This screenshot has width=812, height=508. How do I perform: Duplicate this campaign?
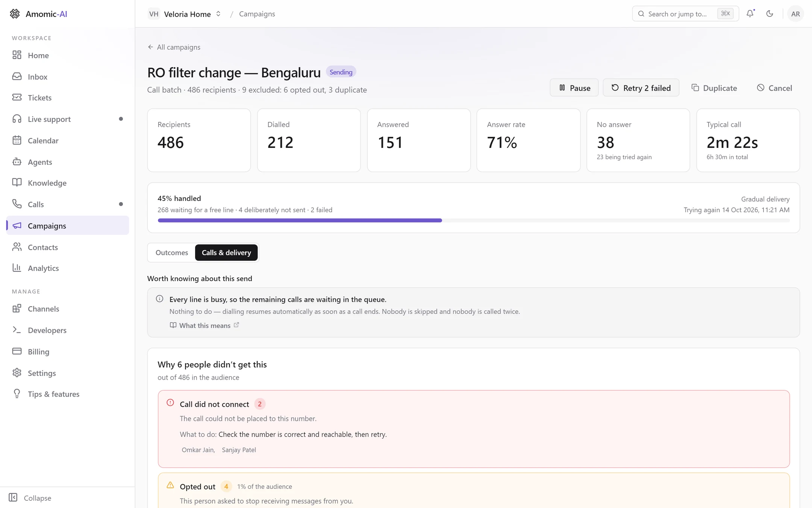[714, 88]
